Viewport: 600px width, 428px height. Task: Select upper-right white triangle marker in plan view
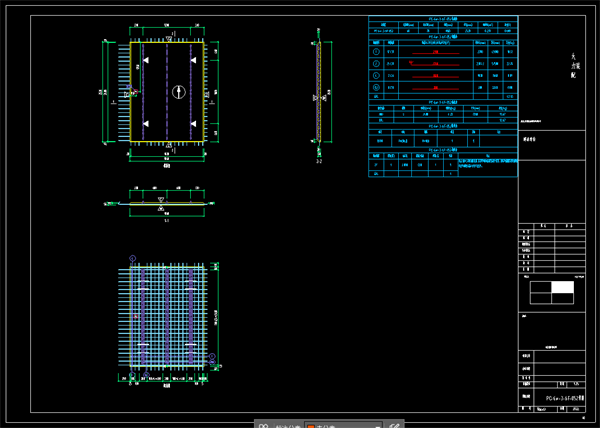pyautogui.click(x=193, y=60)
